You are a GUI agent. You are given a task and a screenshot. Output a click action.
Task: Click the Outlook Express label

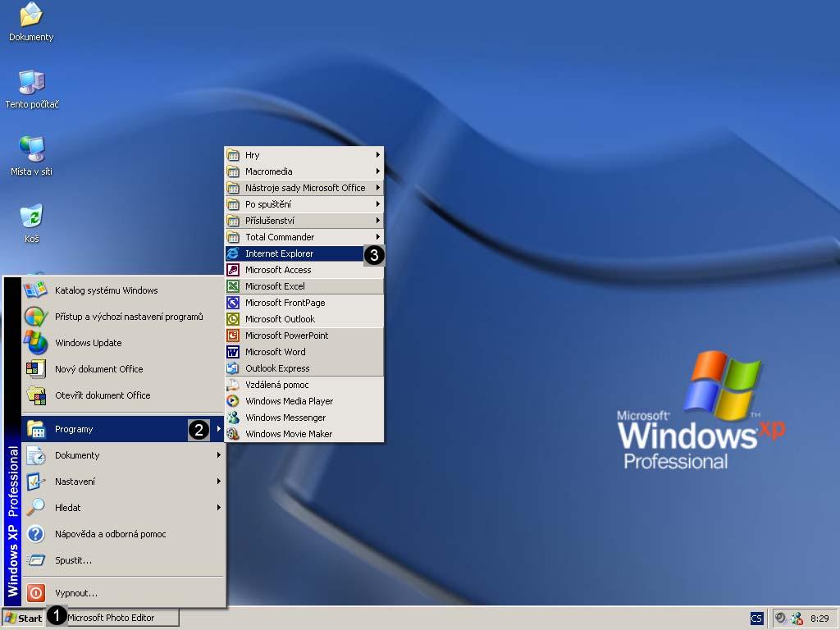tap(277, 368)
